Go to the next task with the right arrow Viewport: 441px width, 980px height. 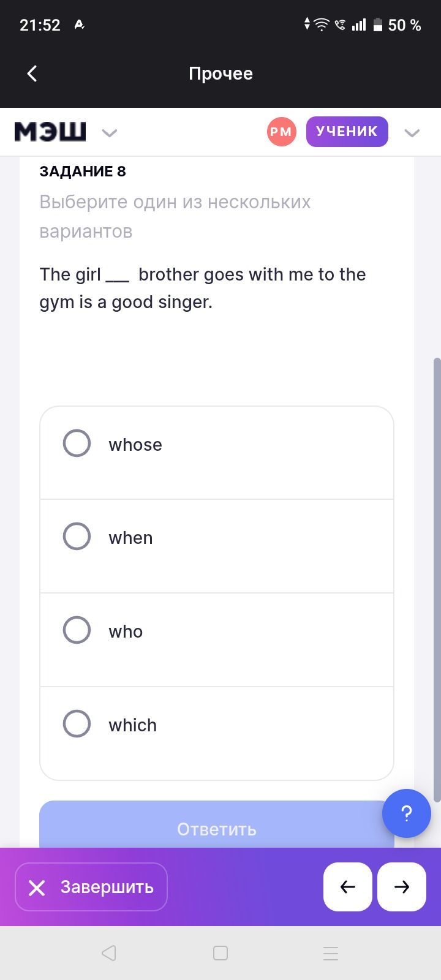pyautogui.click(x=402, y=887)
